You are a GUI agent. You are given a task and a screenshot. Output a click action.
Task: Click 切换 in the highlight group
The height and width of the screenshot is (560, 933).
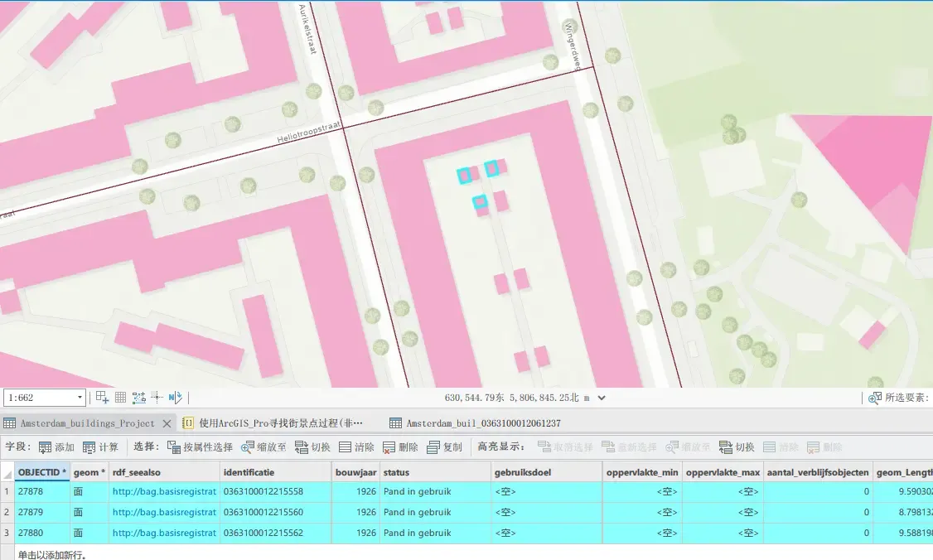(x=737, y=447)
